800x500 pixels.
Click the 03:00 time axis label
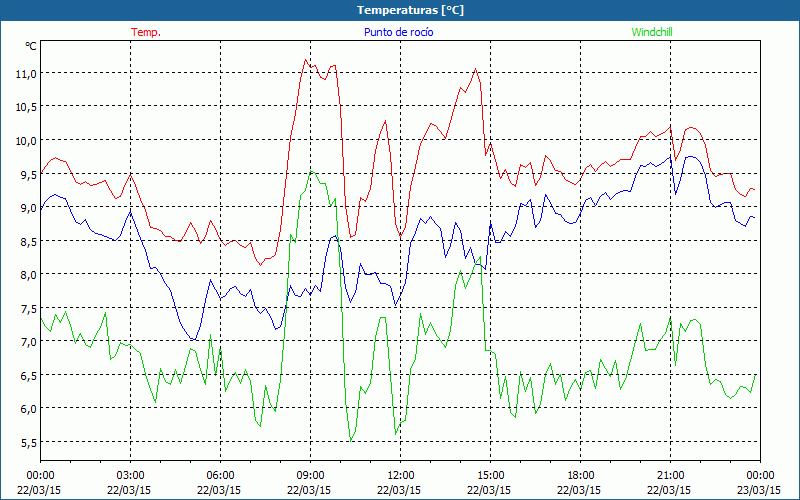click(130, 475)
